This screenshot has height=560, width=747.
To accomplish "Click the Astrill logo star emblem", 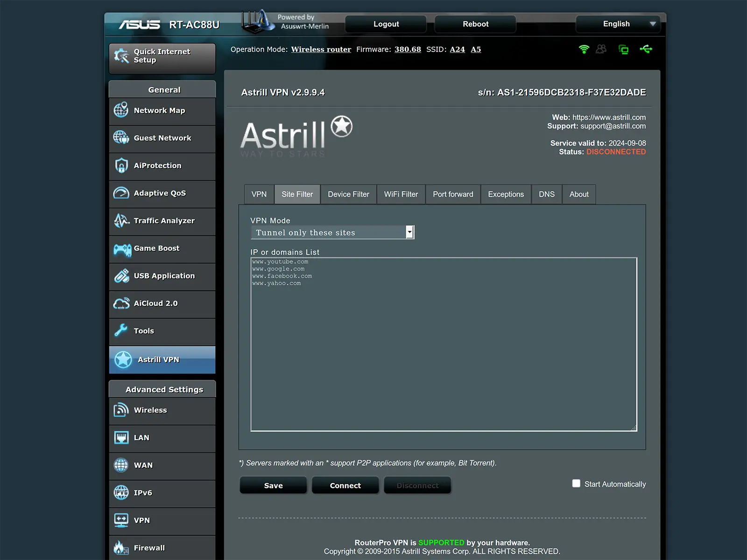I will coord(342,126).
